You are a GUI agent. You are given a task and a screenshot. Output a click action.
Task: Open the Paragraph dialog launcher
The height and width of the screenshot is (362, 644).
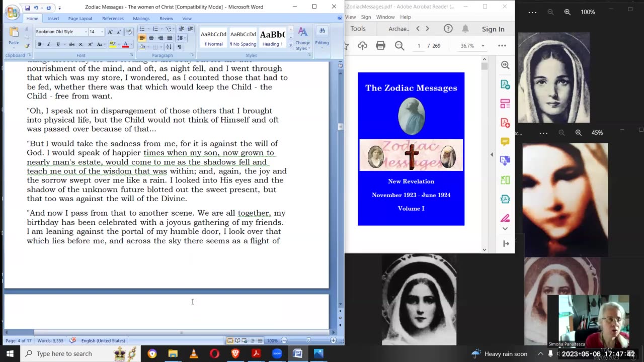click(x=192, y=55)
